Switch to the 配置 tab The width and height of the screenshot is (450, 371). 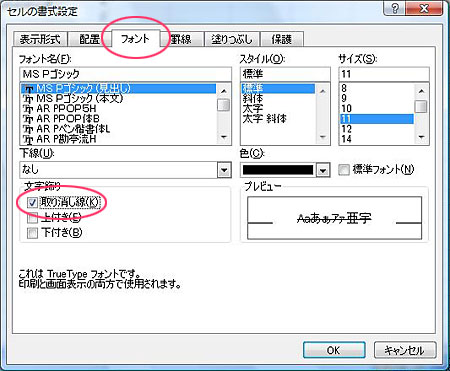(89, 39)
